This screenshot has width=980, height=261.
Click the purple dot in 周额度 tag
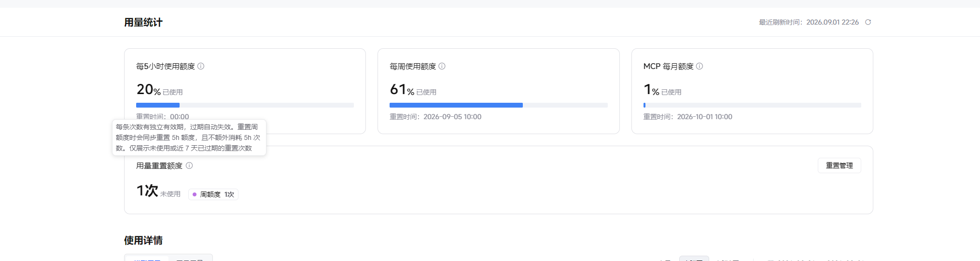[x=195, y=194]
